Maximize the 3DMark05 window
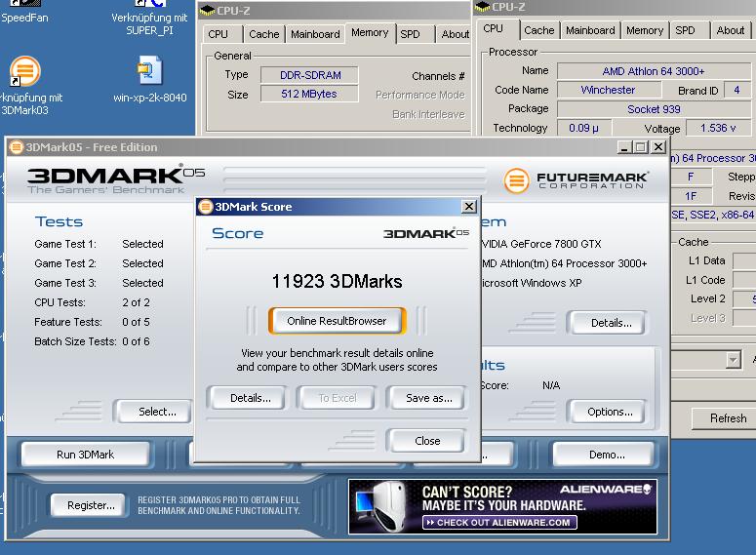The height and width of the screenshot is (555, 756). [x=641, y=147]
